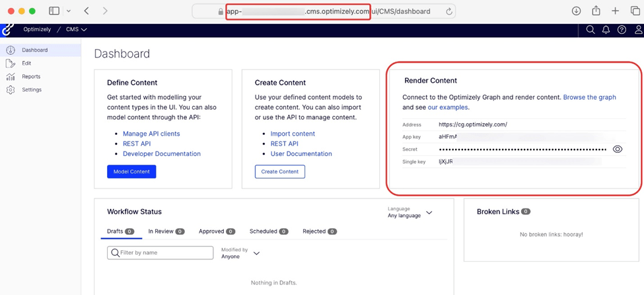
Task: Reload the page using the refresh icon
Action: coord(448,11)
